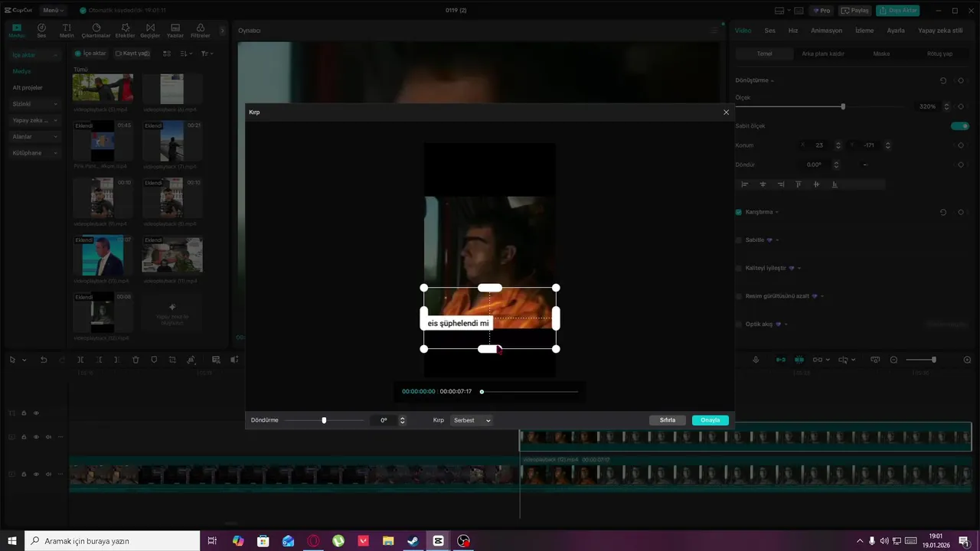This screenshot has height=551, width=980.
Task: Expand Alanlar sidebar section
Action: 35,137
